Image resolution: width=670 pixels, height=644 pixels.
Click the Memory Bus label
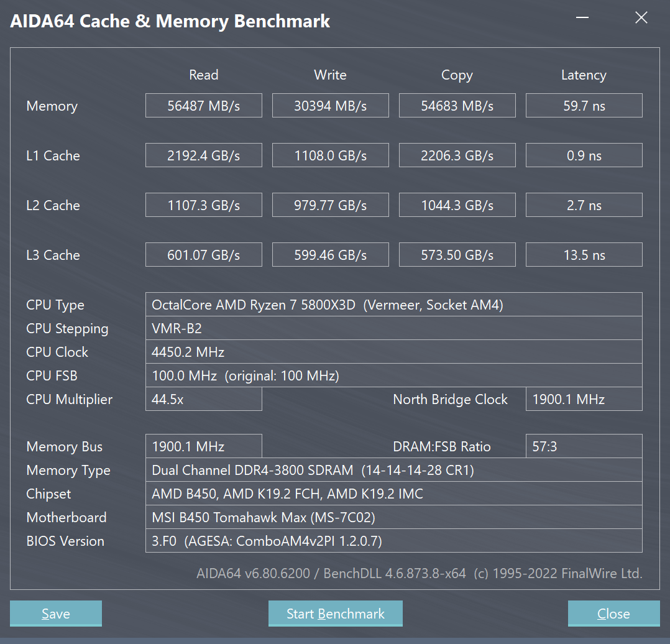click(x=65, y=446)
